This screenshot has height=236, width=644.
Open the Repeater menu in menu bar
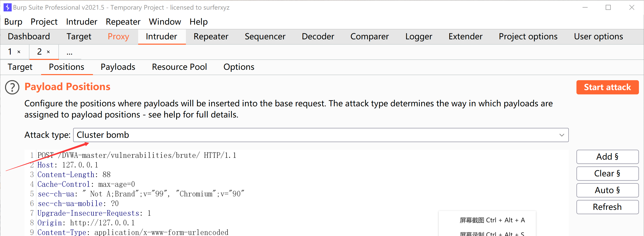coord(123,22)
